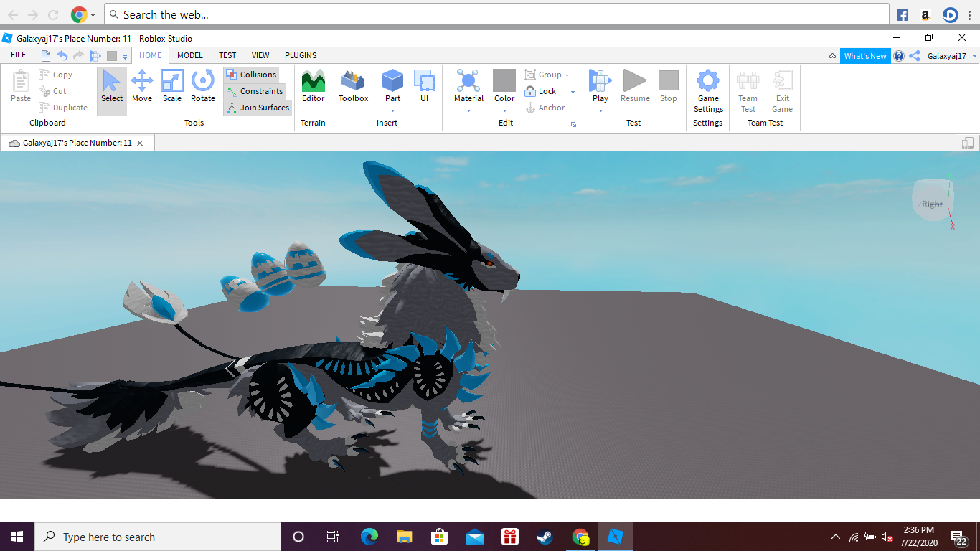The image size is (980, 551).
Task: Open the Play mode dropdown arrow
Action: 600,110
